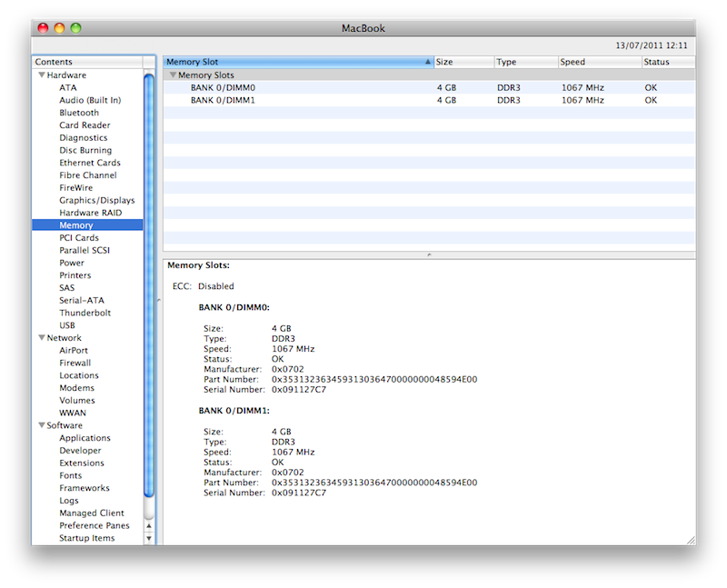Select ATA in the Hardware list
727x588 pixels.
(x=67, y=87)
